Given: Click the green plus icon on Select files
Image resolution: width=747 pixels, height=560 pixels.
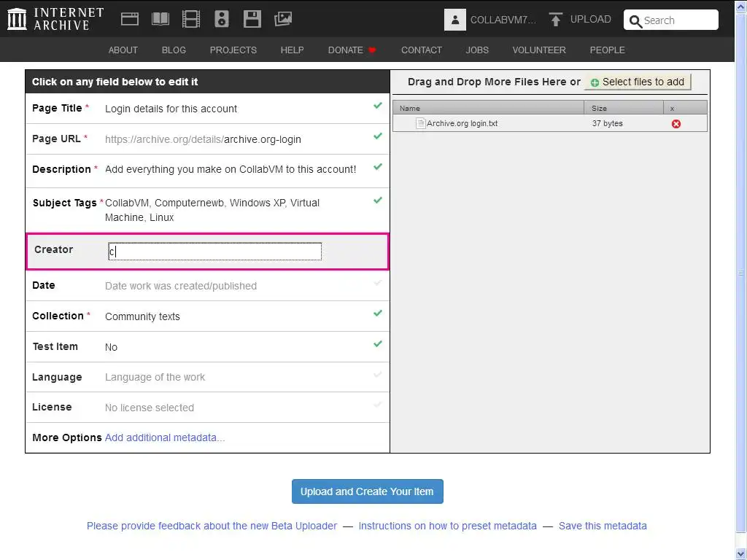Looking at the screenshot, I should [595, 83].
